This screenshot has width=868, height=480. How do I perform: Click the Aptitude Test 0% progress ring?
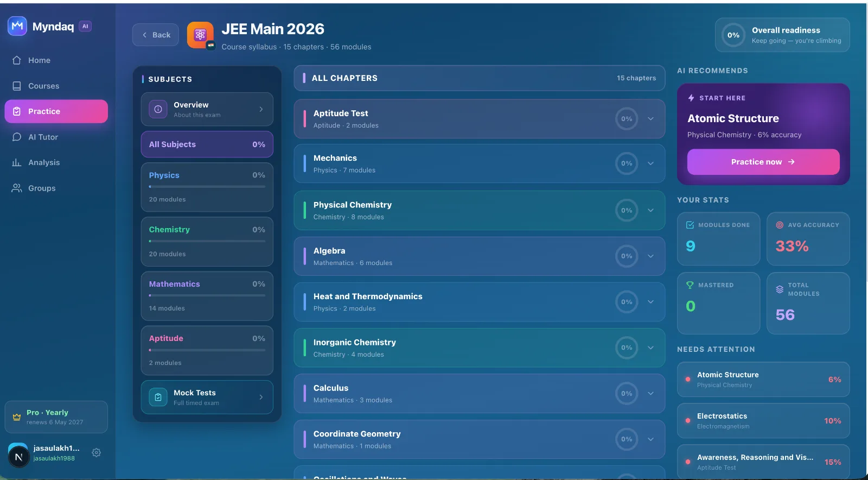(x=627, y=119)
